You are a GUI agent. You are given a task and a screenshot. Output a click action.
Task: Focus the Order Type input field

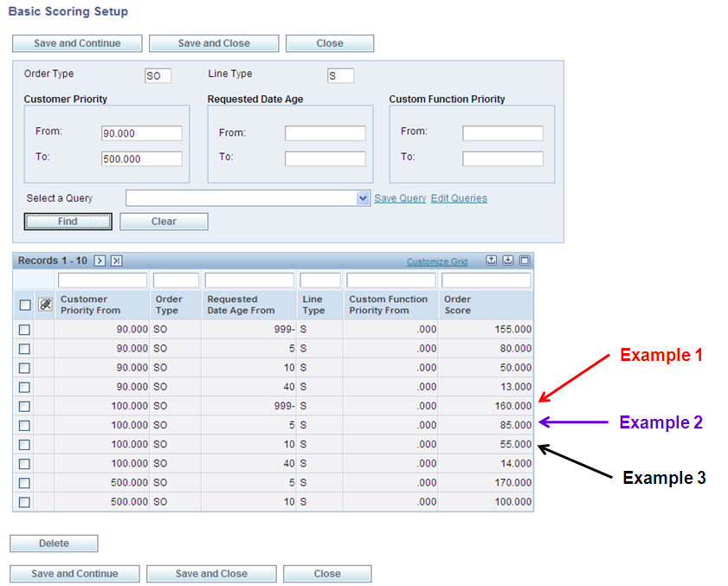[x=158, y=75]
